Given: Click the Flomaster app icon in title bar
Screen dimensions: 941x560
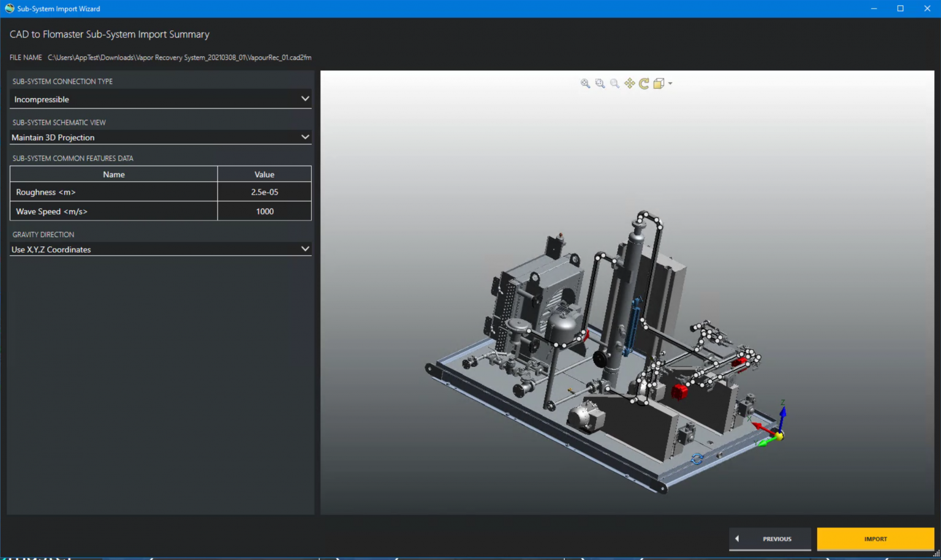Looking at the screenshot, I should (x=9, y=9).
